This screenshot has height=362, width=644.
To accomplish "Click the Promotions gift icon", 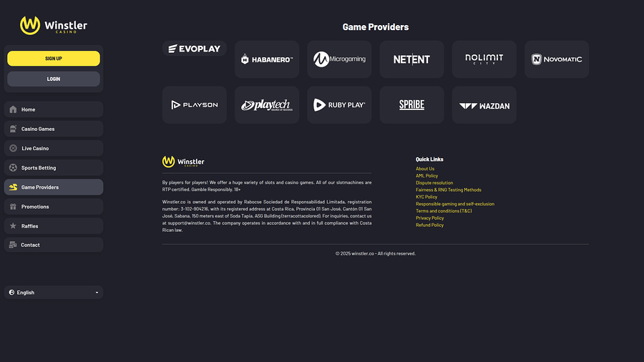I will point(13,207).
